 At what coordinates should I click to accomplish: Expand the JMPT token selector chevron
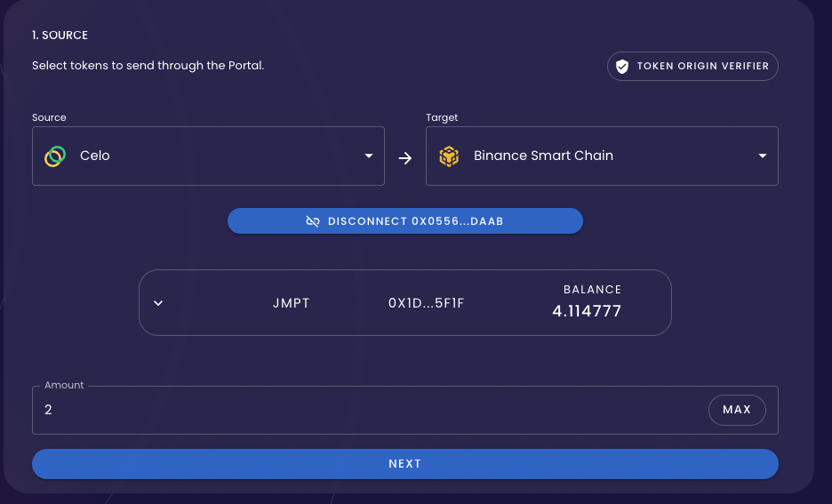(x=158, y=303)
